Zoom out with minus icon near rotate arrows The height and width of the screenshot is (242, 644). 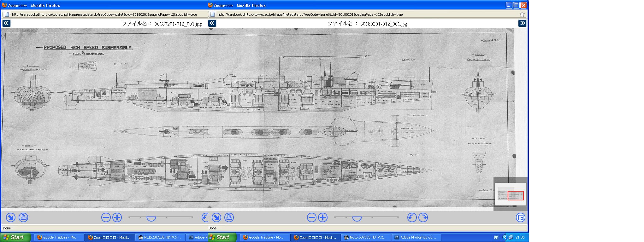(x=312, y=217)
